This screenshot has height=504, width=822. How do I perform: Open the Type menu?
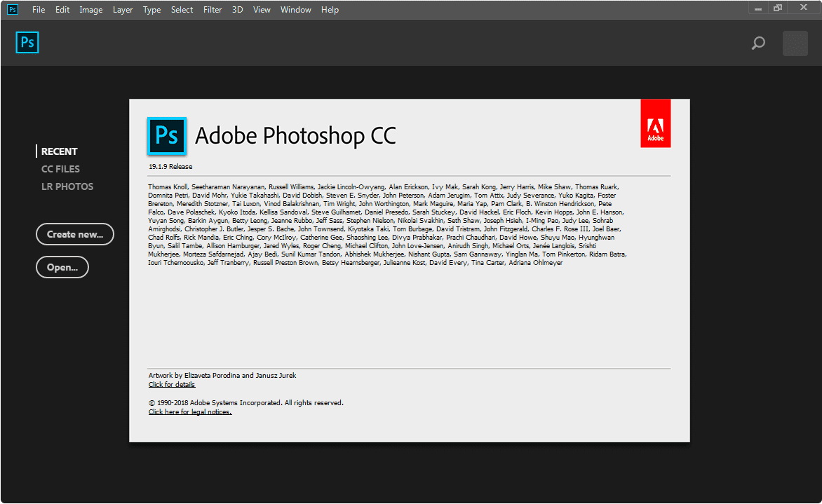(x=152, y=9)
